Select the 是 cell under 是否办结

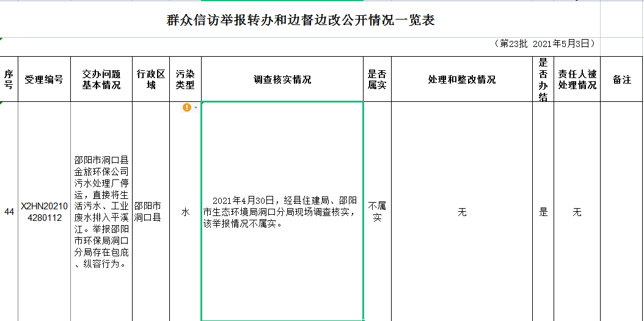click(x=543, y=212)
